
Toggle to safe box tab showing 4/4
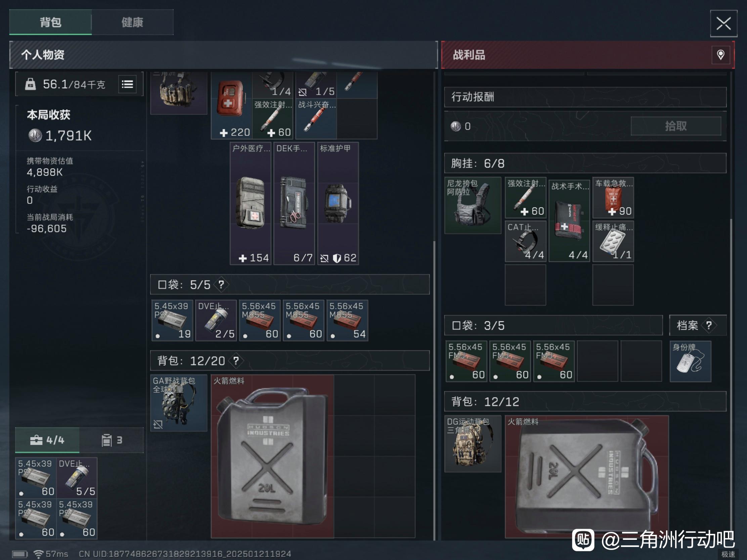coord(47,440)
